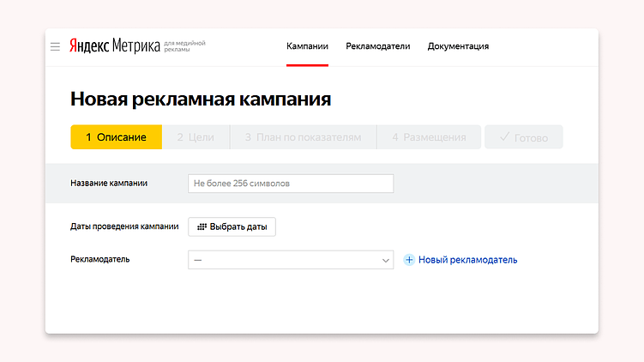Click the checkmark icon on Готово
The height and width of the screenshot is (362, 644).
(504, 137)
